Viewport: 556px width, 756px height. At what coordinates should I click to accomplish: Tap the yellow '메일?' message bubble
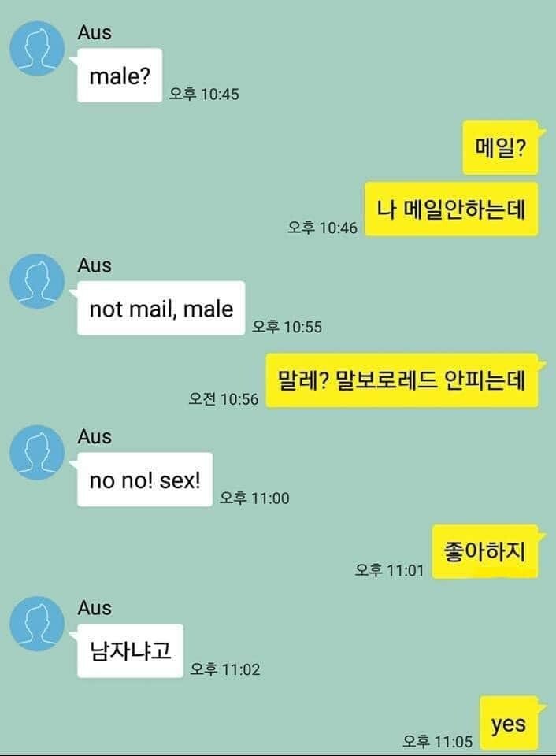click(501, 147)
